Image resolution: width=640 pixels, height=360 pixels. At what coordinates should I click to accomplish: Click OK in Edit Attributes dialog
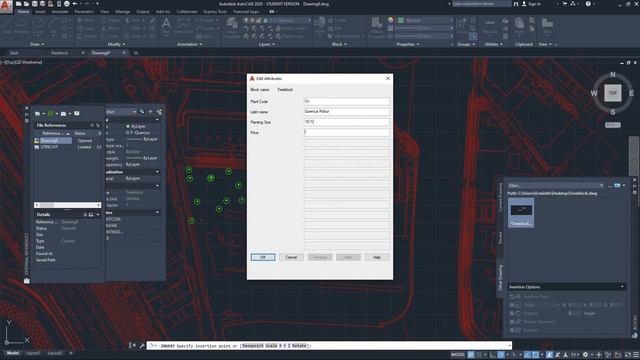pos(263,257)
